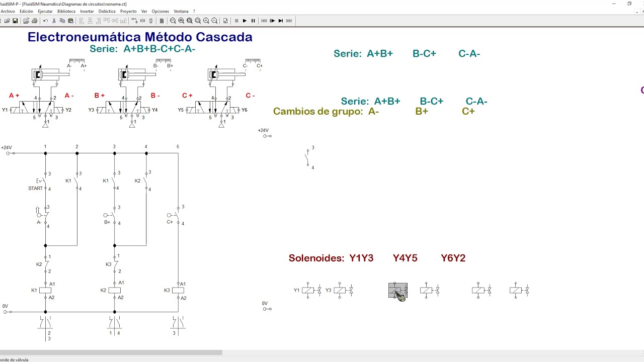
Task: Toggle the grid display
Action: [x=162, y=21]
